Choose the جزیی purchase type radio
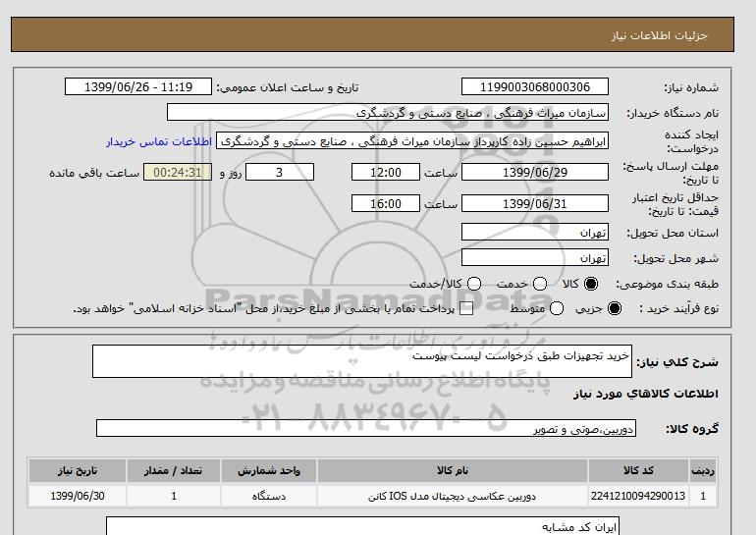 (615, 308)
